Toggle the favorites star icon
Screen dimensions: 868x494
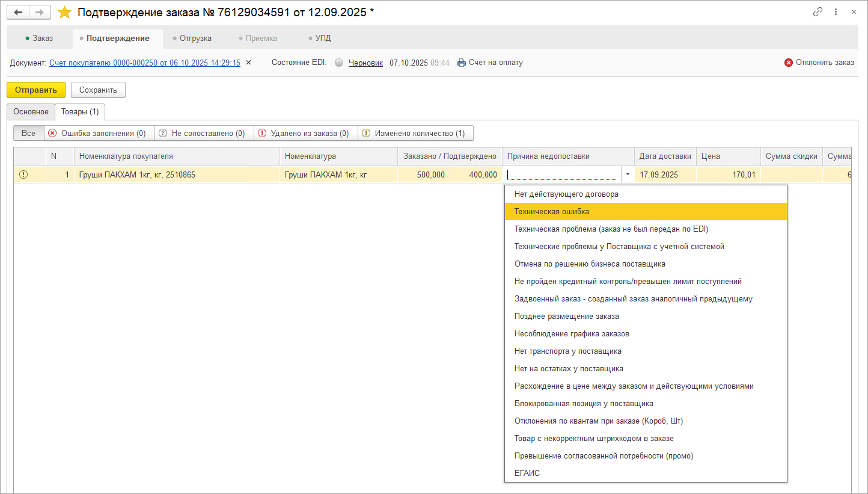64,12
